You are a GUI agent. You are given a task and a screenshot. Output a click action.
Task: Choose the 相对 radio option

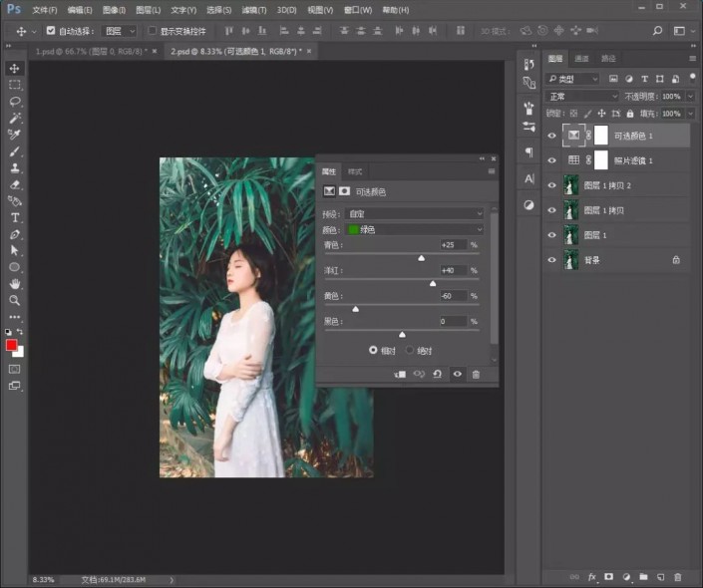373,350
